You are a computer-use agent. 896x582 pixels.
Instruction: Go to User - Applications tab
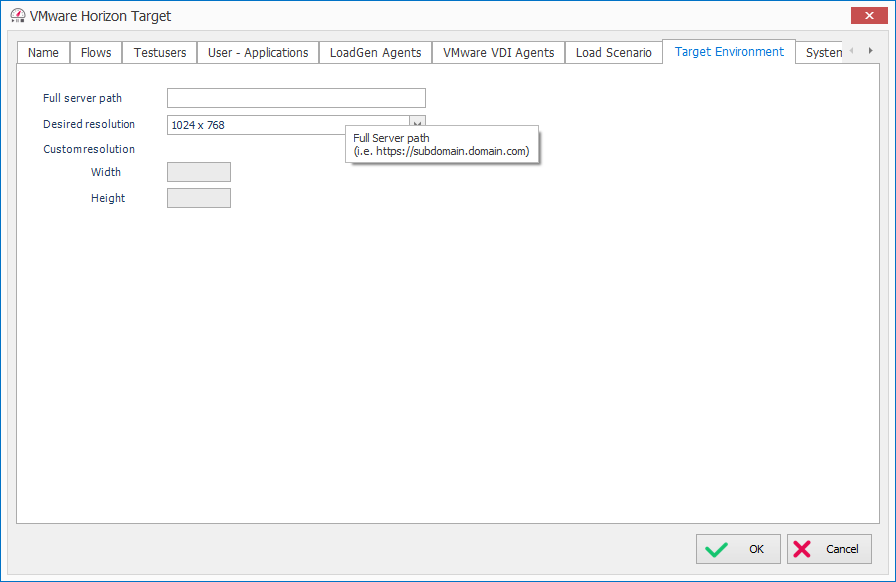(x=258, y=53)
